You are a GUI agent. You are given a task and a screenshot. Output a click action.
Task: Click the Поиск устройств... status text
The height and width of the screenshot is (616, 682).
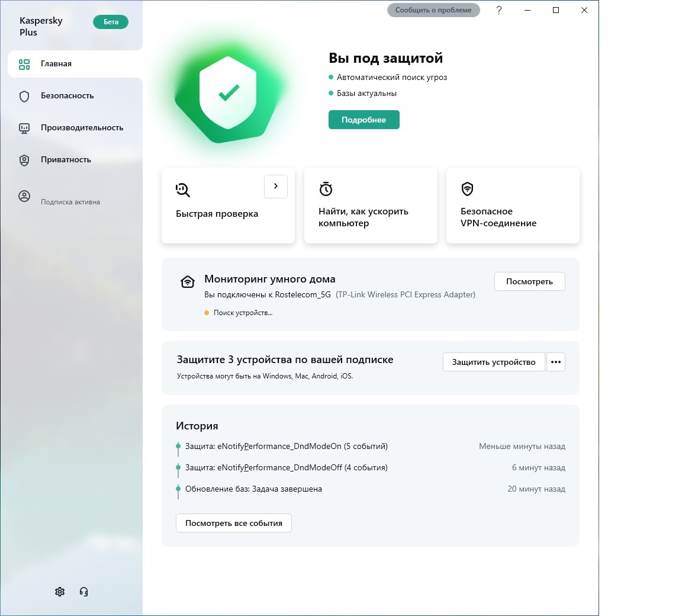(243, 313)
